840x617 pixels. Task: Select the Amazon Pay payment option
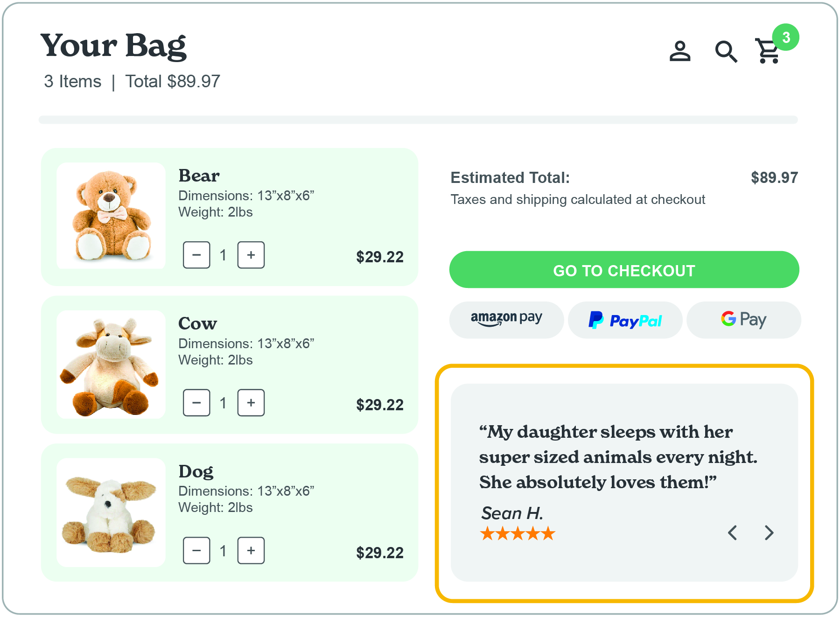coord(506,320)
